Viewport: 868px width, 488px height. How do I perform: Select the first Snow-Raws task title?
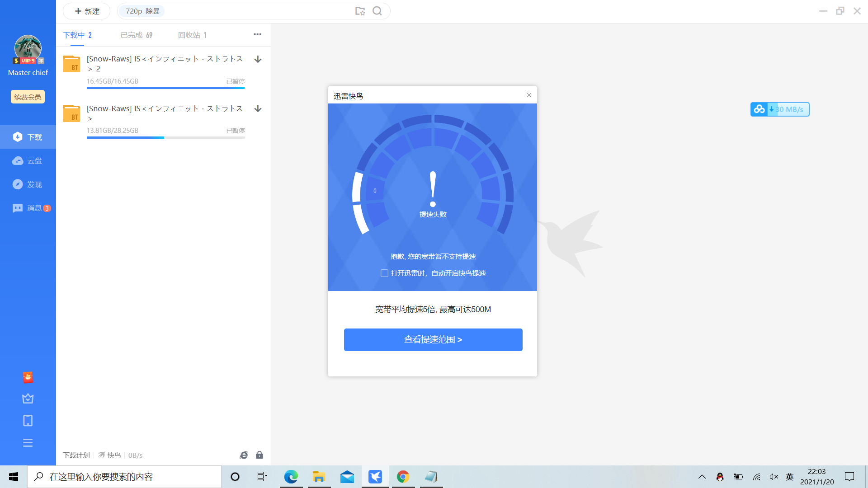click(x=165, y=64)
